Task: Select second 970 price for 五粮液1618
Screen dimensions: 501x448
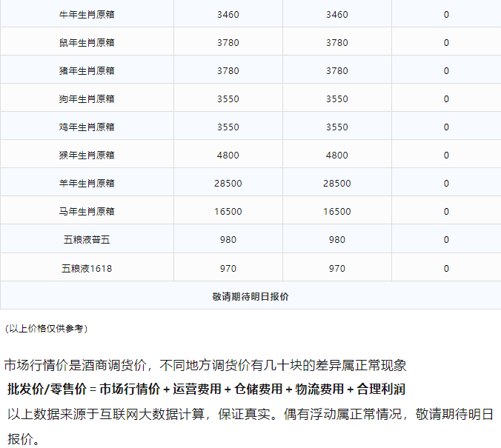Action: coord(337,269)
